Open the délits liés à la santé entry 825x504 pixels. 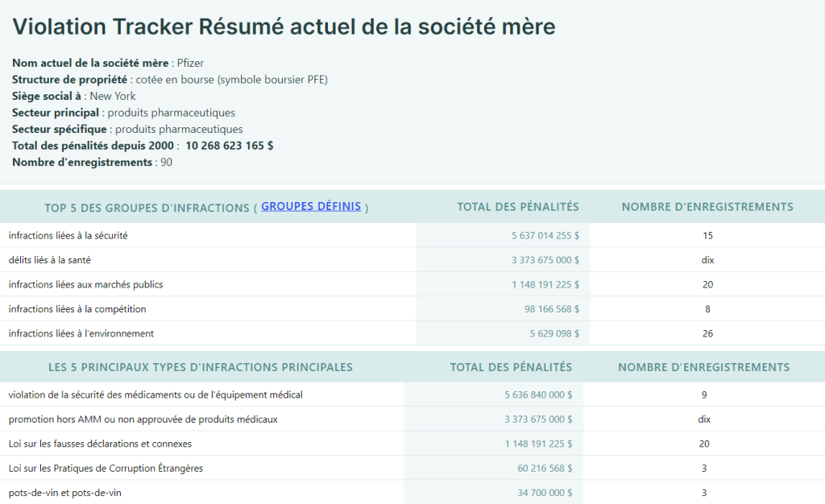[55, 260]
